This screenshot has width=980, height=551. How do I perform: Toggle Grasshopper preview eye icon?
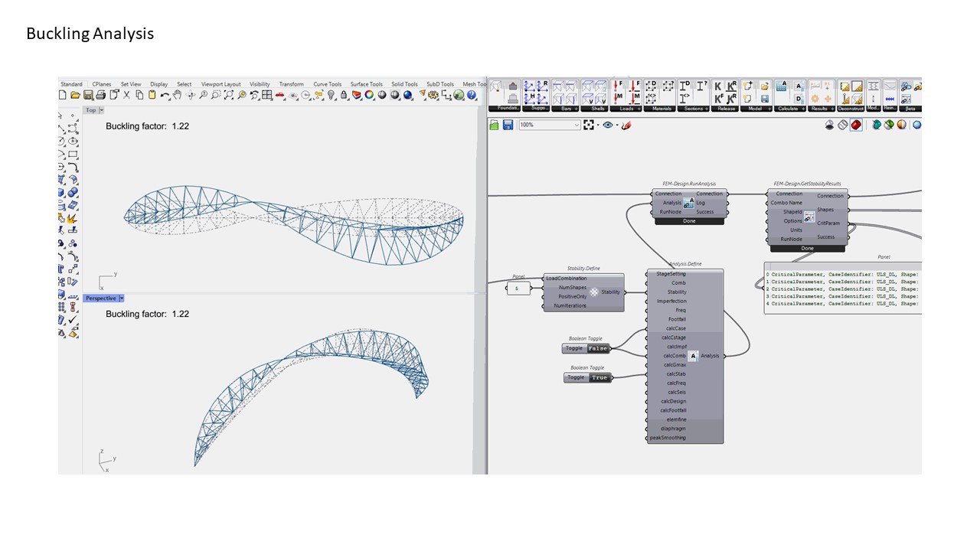coord(608,125)
